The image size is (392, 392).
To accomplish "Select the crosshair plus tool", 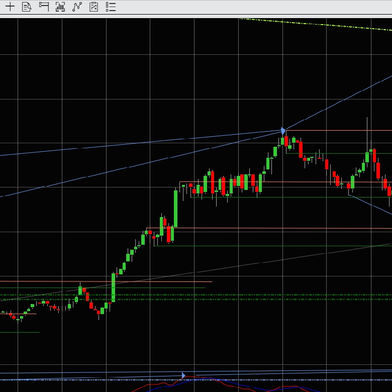I will tap(10, 6).
